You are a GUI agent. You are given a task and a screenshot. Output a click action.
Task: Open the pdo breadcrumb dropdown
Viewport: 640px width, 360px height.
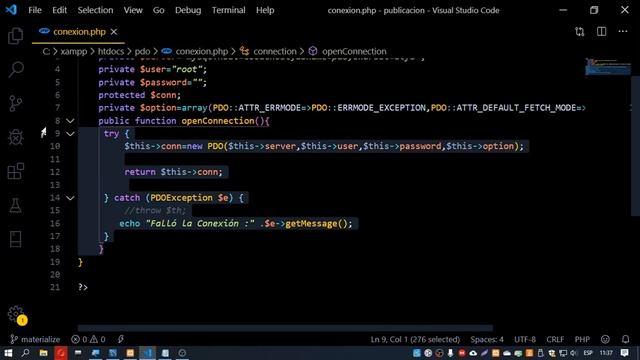[x=142, y=51]
